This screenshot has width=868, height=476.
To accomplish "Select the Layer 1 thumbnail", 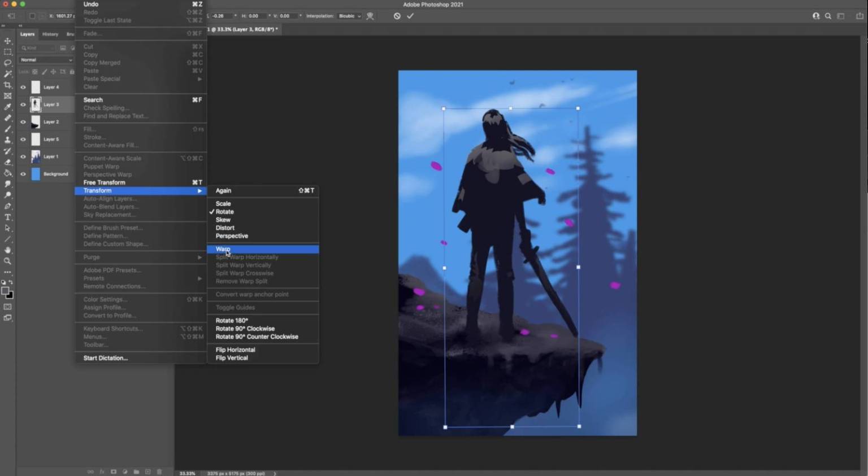I will 36,156.
